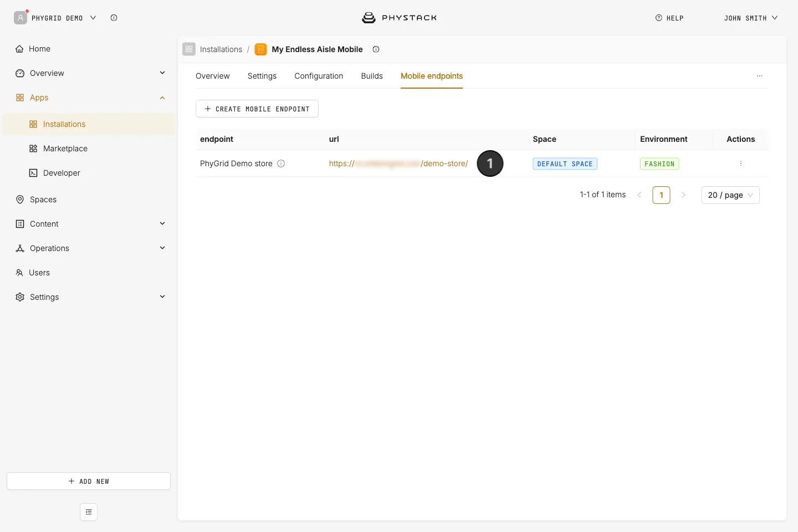Open the more options ellipsis beside tabs

(x=760, y=76)
